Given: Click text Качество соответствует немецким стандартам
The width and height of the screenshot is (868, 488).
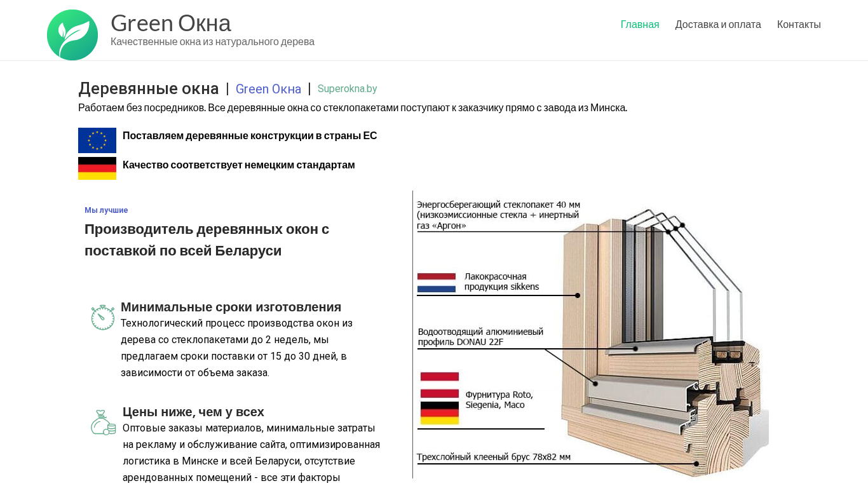Looking at the screenshot, I should (x=239, y=165).
